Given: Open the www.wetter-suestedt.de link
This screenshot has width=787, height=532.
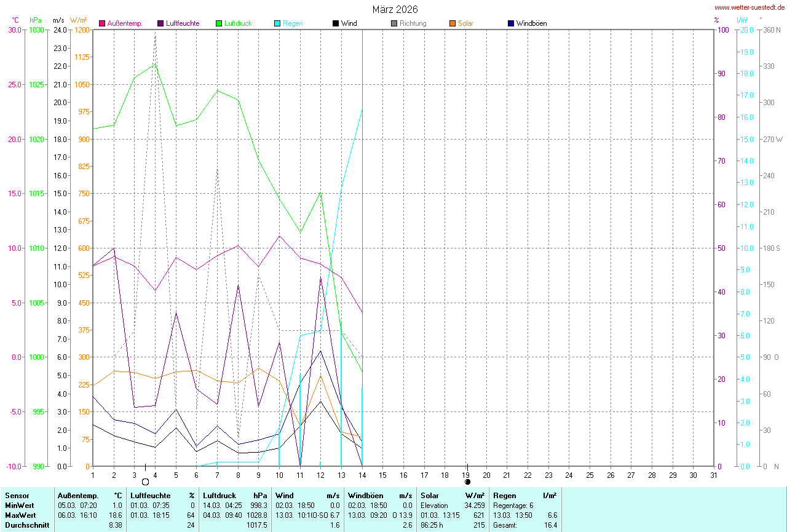Looking at the screenshot, I should click(749, 7).
